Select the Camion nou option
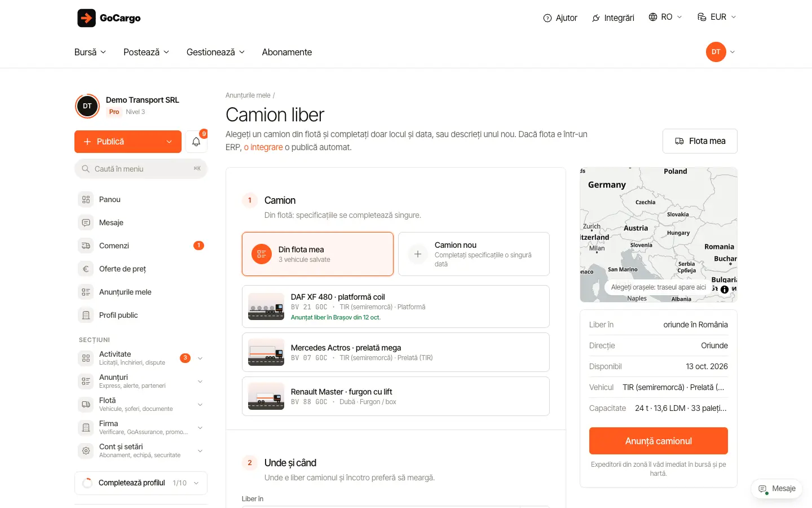This screenshot has width=812, height=508. (474, 254)
